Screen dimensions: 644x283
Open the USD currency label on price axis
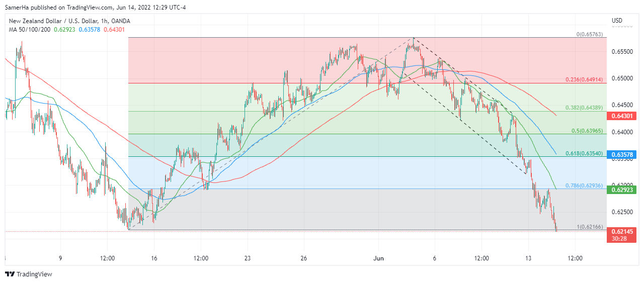(617, 21)
